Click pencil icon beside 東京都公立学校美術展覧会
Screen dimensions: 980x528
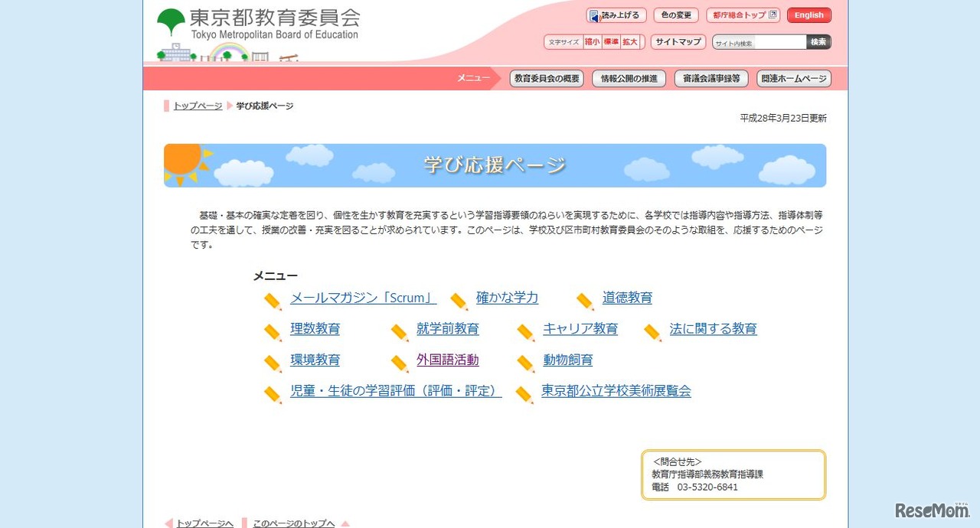[x=524, y=395]
